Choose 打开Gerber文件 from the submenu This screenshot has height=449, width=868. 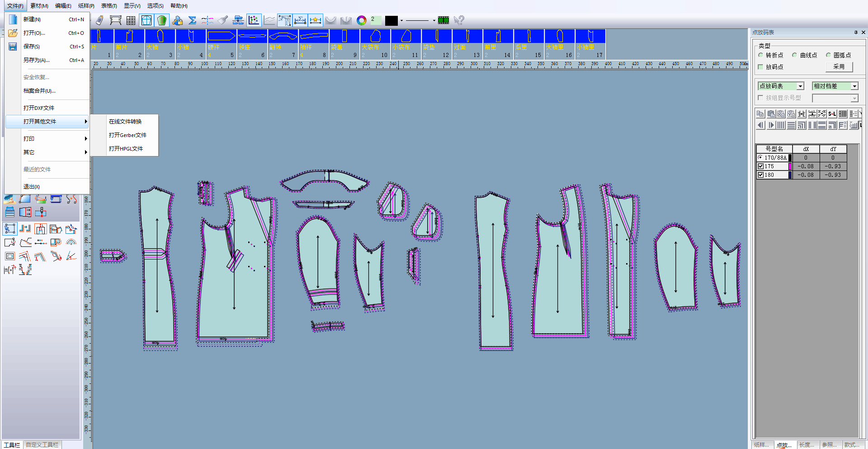[127, 135]
